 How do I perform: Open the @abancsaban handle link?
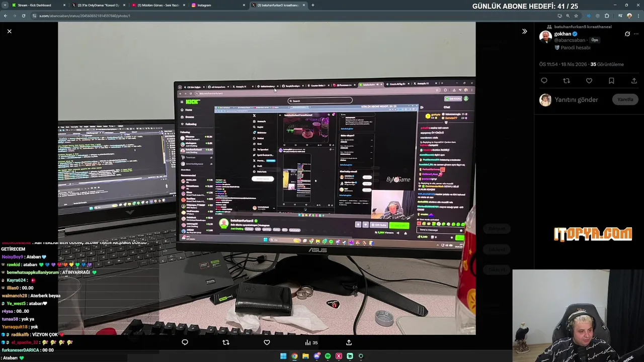570,40
